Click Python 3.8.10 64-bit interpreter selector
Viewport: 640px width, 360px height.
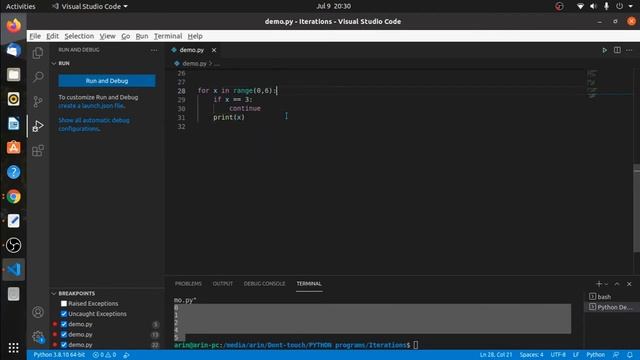59,355
